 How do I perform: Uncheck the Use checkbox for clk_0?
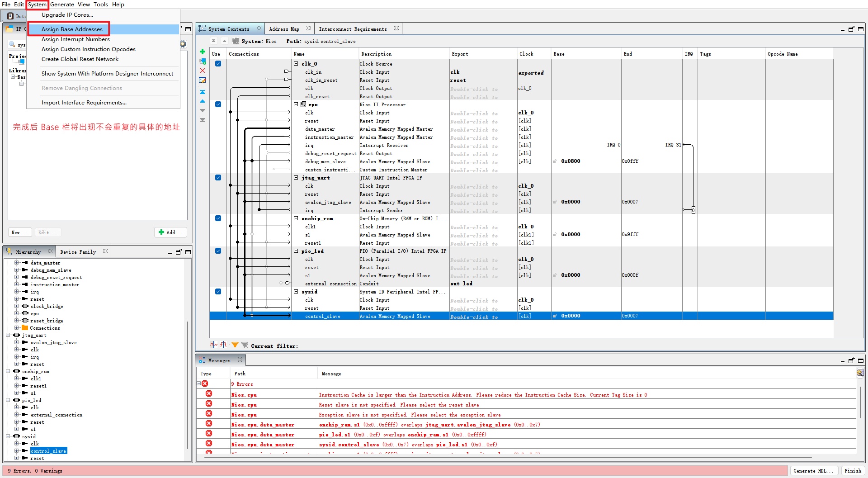click(218, 64)
